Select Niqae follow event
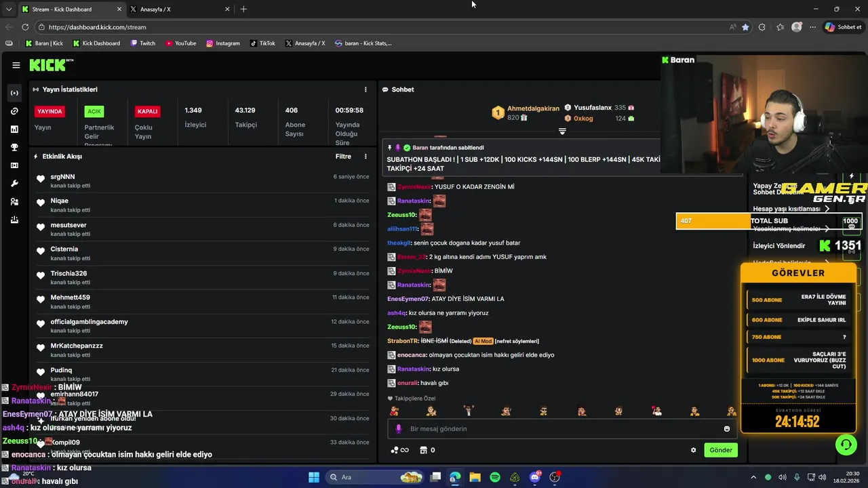Screen dimensions: 868x488 click(203, 205)
